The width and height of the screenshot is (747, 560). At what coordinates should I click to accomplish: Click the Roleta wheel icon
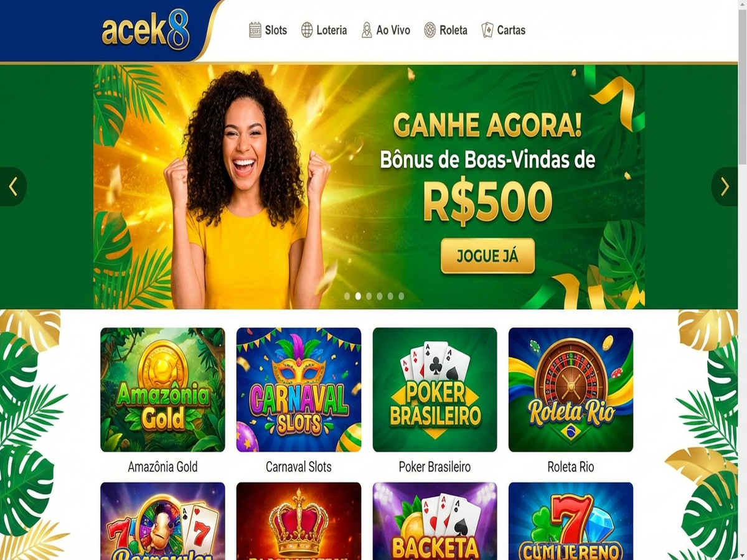pyautogui.click(x=430, y=30)
